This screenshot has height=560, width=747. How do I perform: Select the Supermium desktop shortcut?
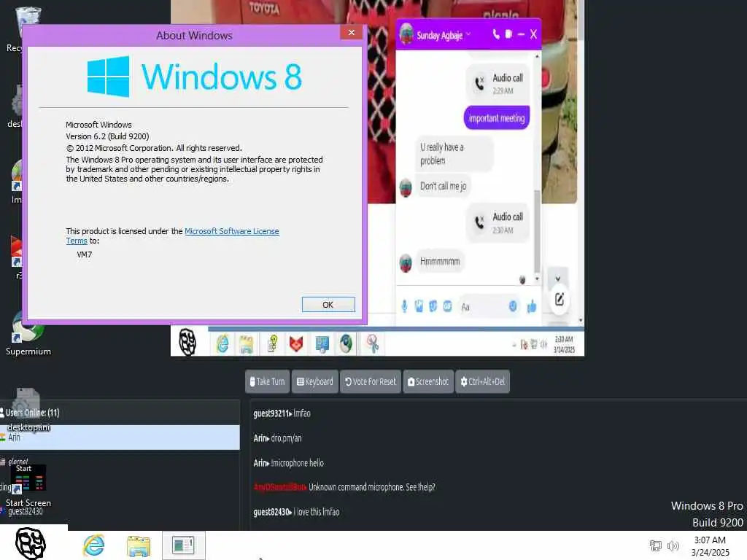click(x=28, y=333)
